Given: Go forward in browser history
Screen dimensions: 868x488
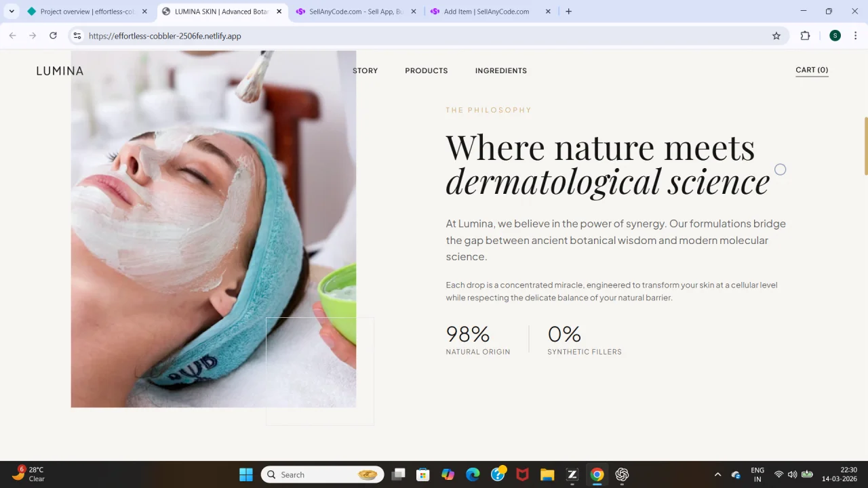Looking at the screenshot, I should (x=33, y=36).
